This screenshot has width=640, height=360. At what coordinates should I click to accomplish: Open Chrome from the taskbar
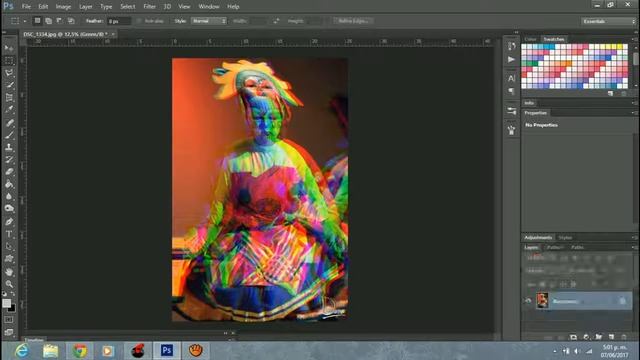(x=80, y=351)
